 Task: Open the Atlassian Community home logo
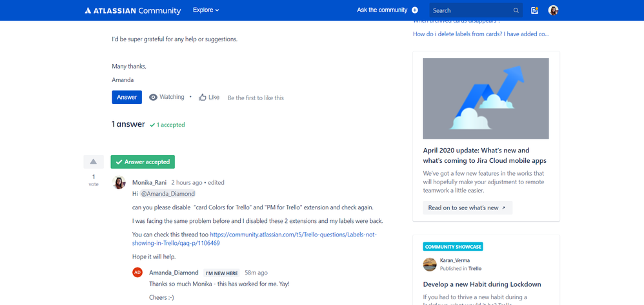click(133, 10)
